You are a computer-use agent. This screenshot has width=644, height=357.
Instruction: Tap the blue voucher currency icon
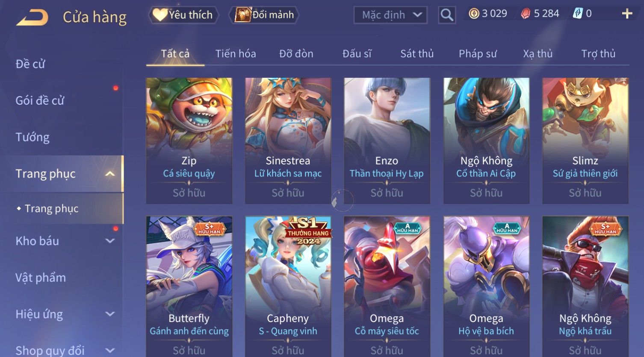pyautogui.click(x=577, y=14)
